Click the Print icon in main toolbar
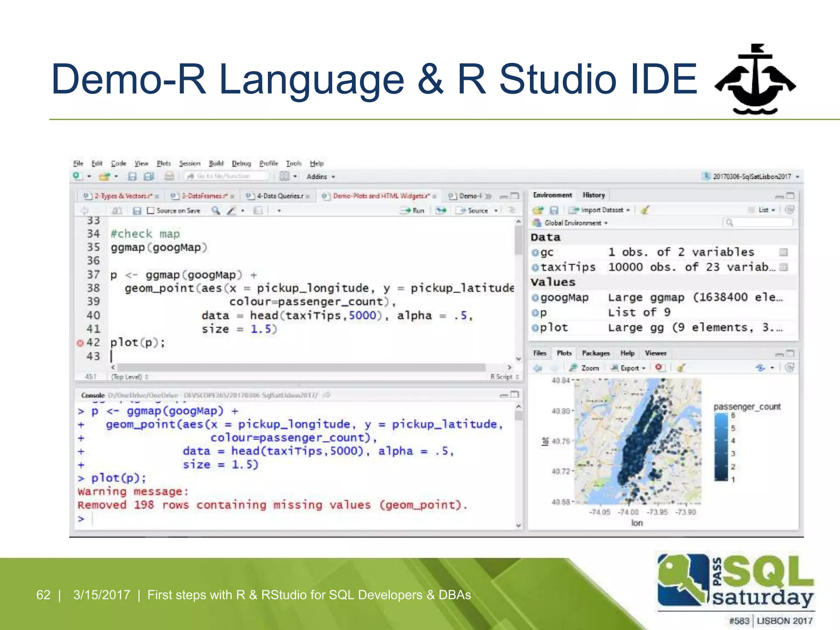The image size is (840, 630). click(x=169, y=176)
